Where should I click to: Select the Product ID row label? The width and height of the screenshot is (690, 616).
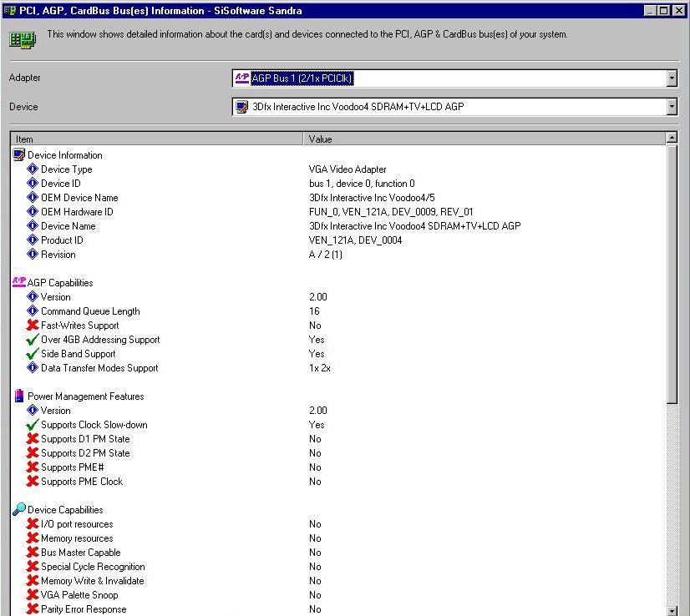click(62, 240)
